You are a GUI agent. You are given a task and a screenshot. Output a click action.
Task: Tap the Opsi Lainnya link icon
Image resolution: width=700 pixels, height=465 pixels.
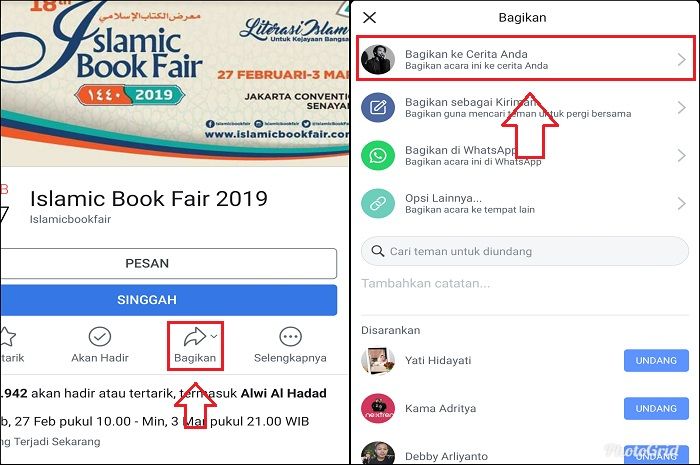(x=378, y=203)
